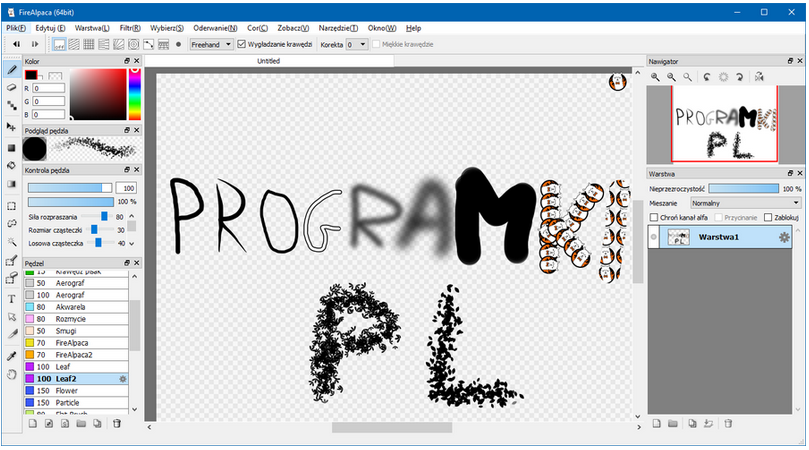The image size is (809, 450).
Task: Enable radial snap
Action: click(x=119, y=44)
